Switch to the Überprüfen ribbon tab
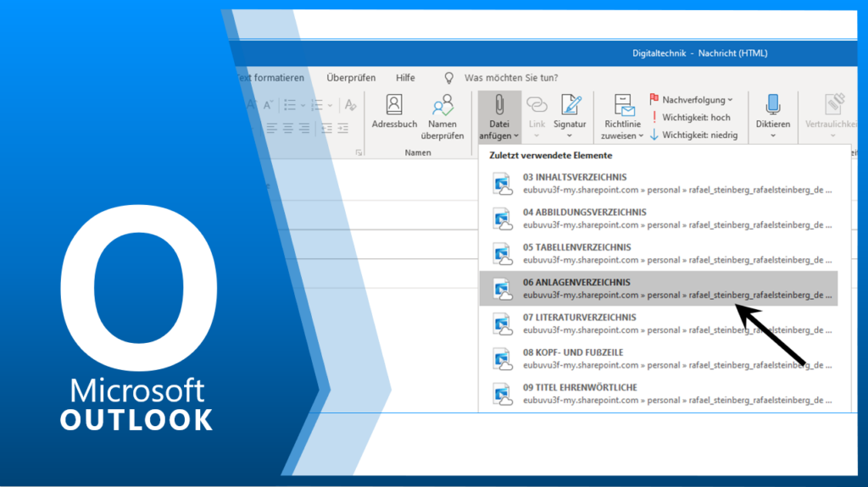The image size is (868, 487). [351, 78]
